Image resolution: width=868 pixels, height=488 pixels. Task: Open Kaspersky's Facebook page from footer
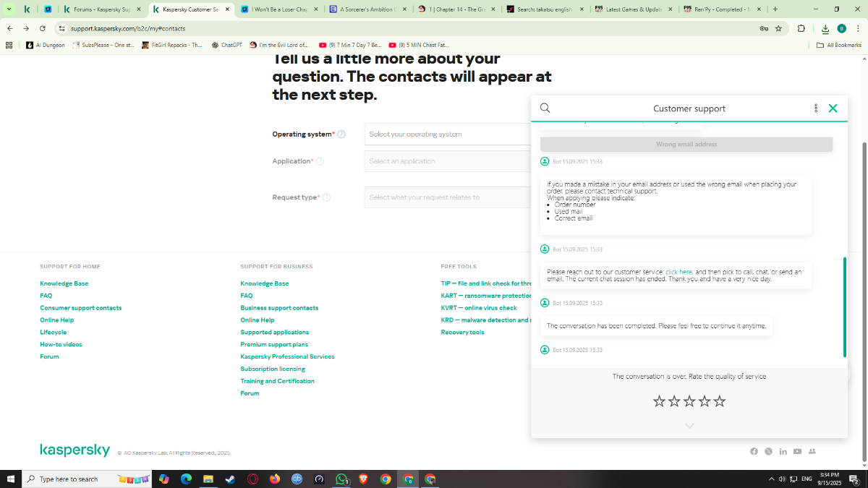point(754,451)
